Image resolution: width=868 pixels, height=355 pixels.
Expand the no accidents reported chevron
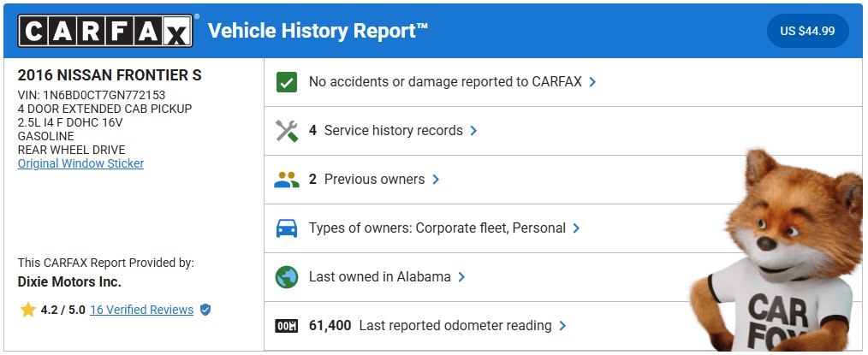pyautogui.click(x=592, y=82)
